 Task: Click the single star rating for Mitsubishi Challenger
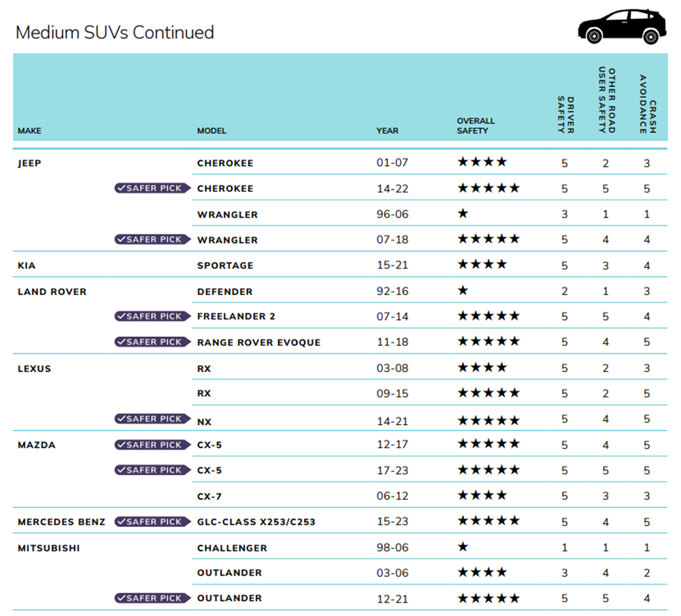[463, 547]
